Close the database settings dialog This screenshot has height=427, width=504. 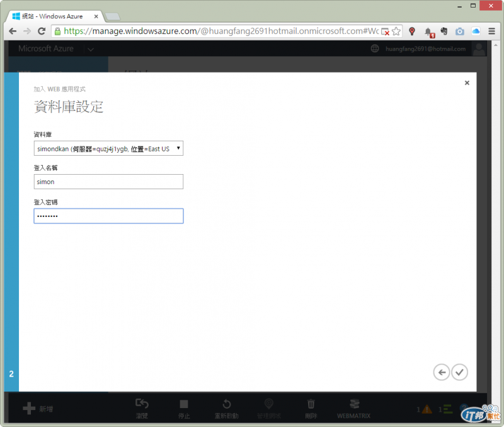467,83
